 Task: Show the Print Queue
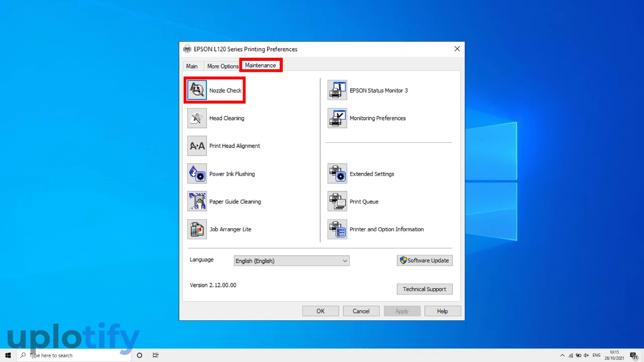(x=337, y=201)
